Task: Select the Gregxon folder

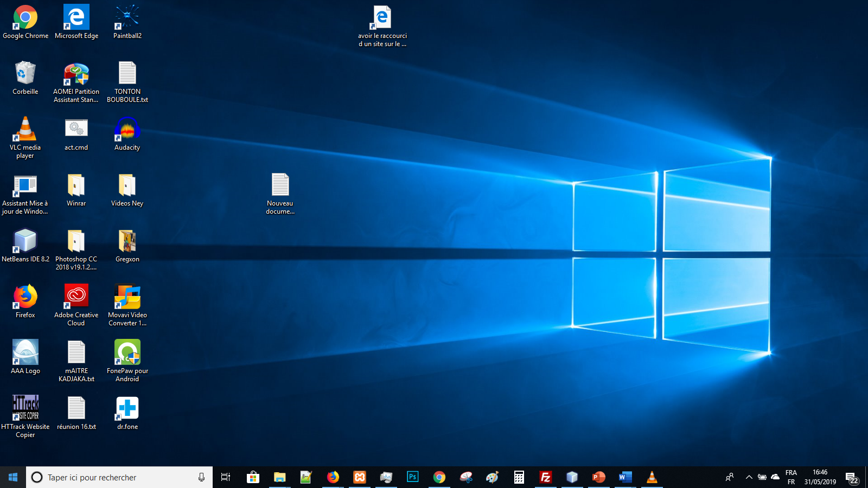Action: 127,246
